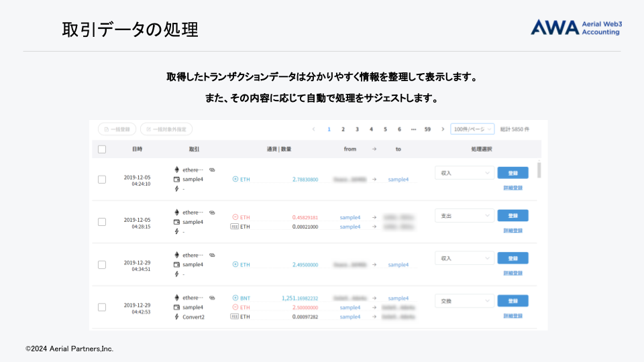Go to page 3 in pagination

tap(357, 129)
